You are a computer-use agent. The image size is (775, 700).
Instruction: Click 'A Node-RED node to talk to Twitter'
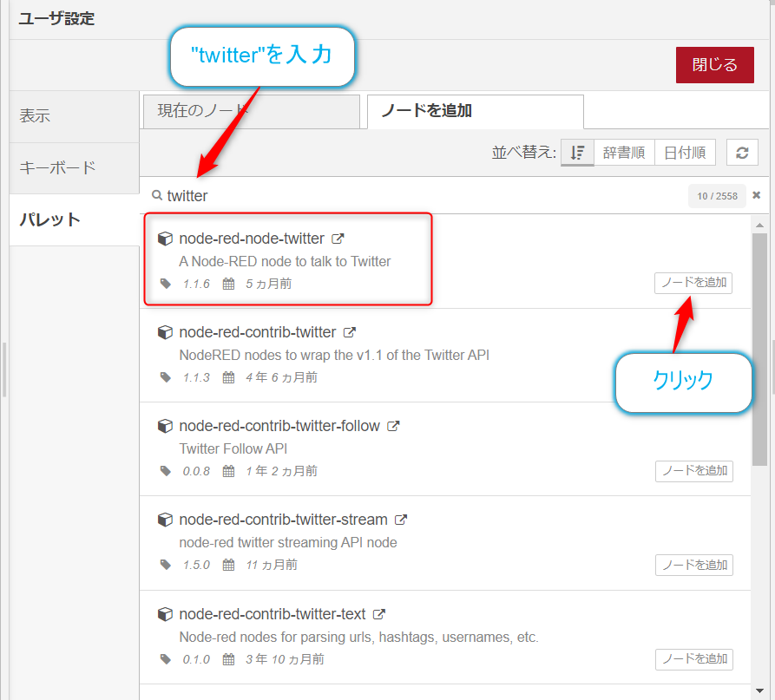pyautogui.click(x=285, y=261)
